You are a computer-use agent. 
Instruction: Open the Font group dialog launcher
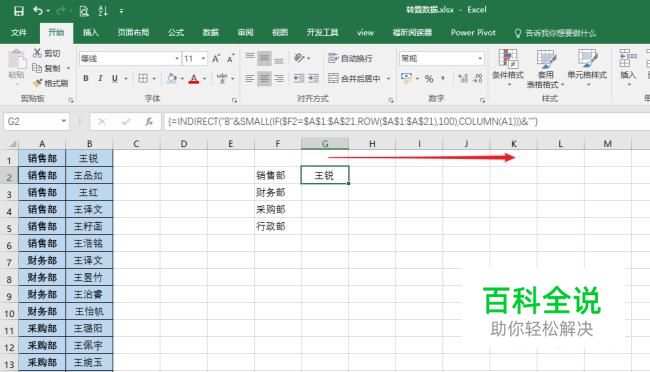tap(235, 100)
